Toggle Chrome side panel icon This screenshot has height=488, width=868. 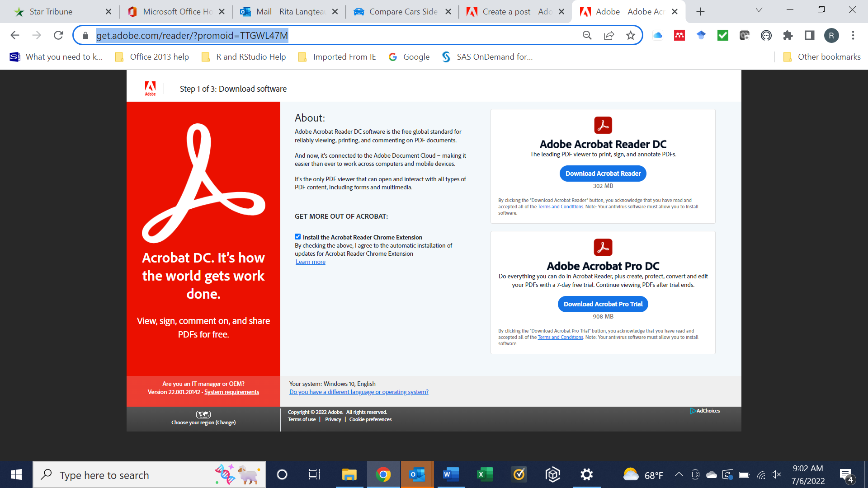pyautogui.click(x=810, y=35)
